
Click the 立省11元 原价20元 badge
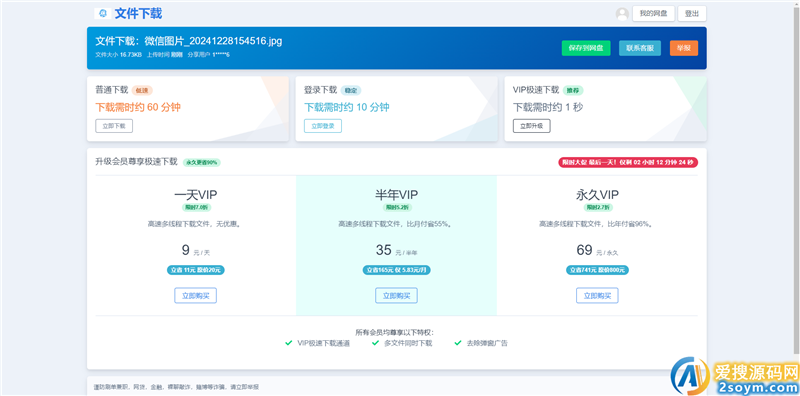196,270
